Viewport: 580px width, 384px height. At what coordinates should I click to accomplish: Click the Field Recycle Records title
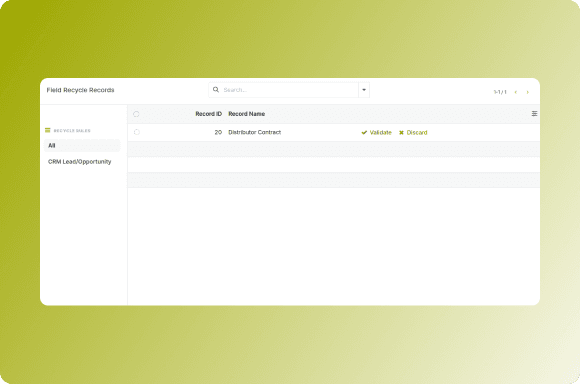80,90
